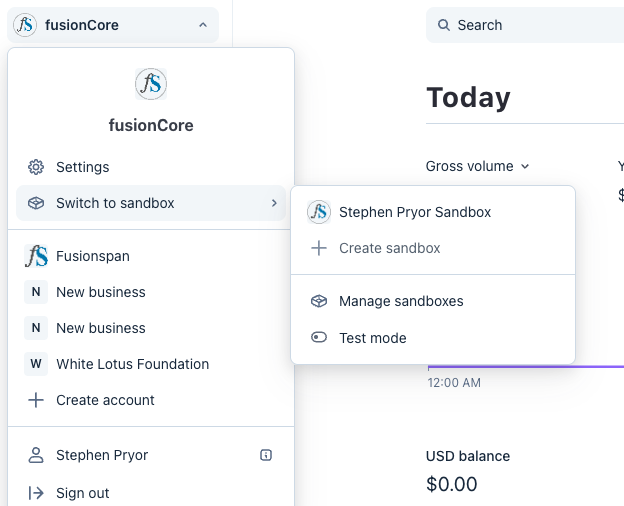Click the Stephen Pryor Sandbox logo icon
Viewport: 624px width, 506px height.
tap(319, 212)
